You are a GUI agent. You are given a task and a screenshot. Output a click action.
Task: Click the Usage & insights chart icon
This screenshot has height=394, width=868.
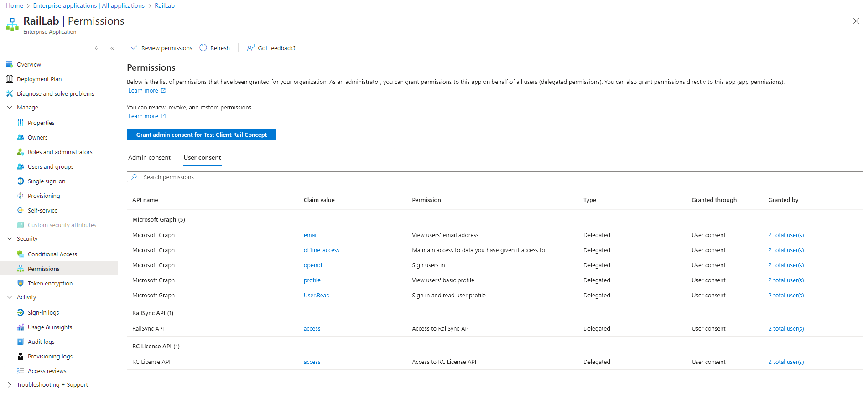point(21,327)
